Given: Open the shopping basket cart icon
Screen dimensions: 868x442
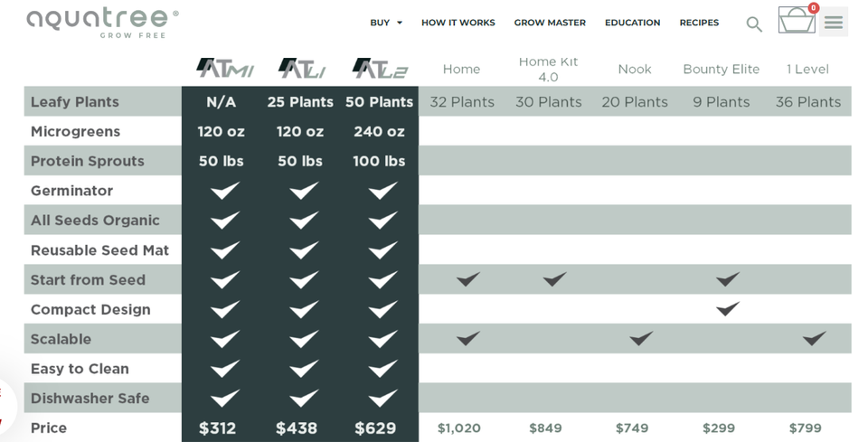Looking at the screenshot, I should click(797, 21).
